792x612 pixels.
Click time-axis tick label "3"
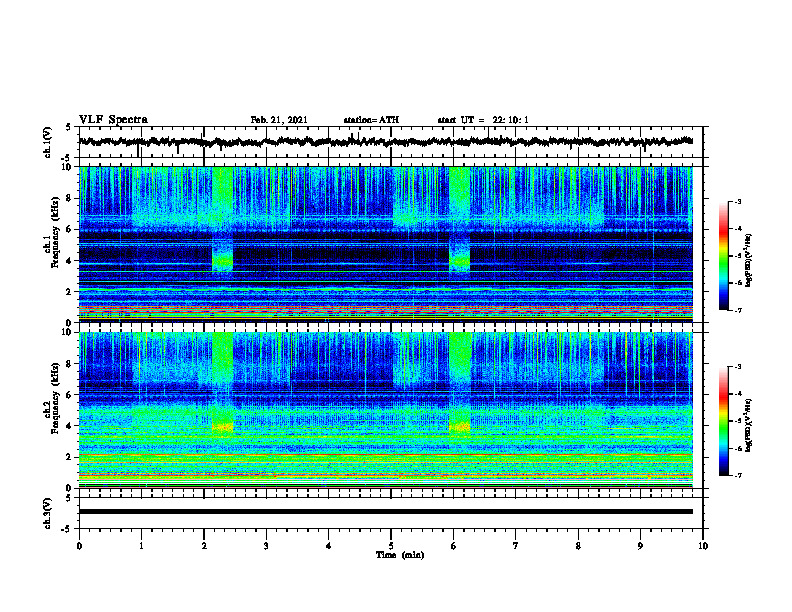coord(266,546)
